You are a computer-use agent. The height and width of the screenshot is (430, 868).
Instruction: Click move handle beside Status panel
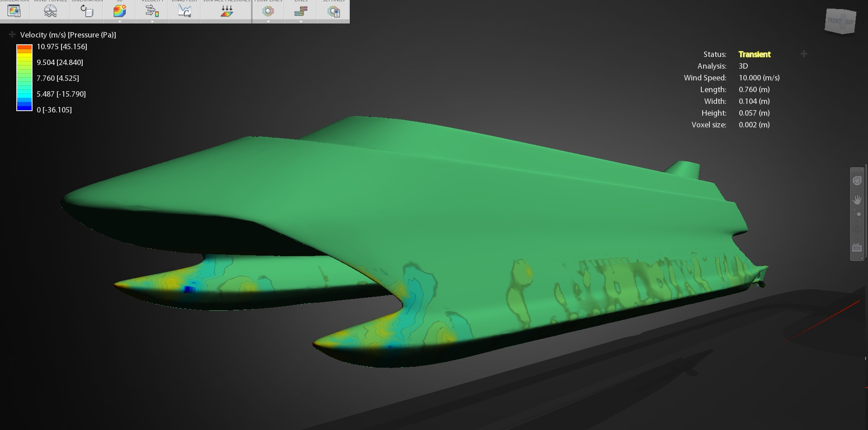pos(804,54)
